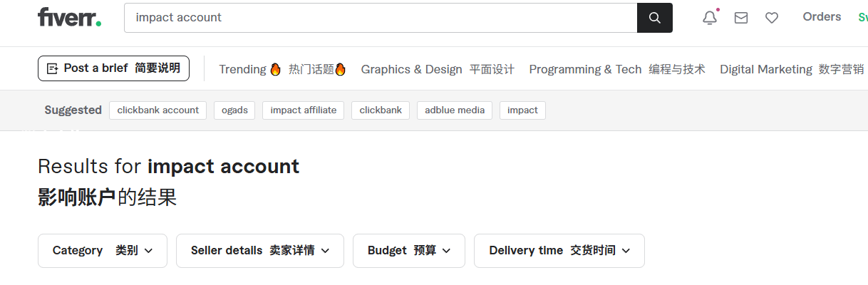
Task: Open saved lists heart icon
Action: (772, 18)
